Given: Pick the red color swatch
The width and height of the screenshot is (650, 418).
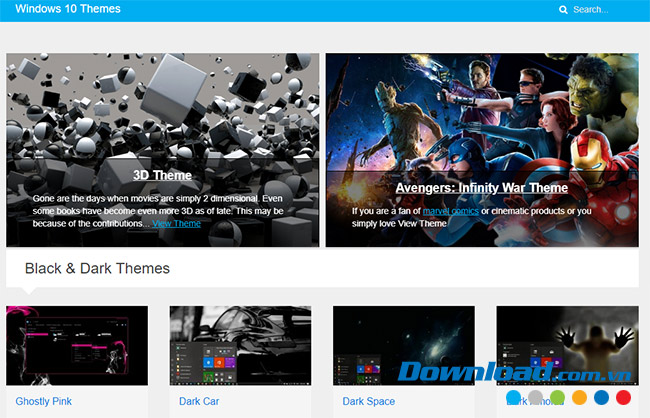Looking at the screenshot, I should 623,397.
